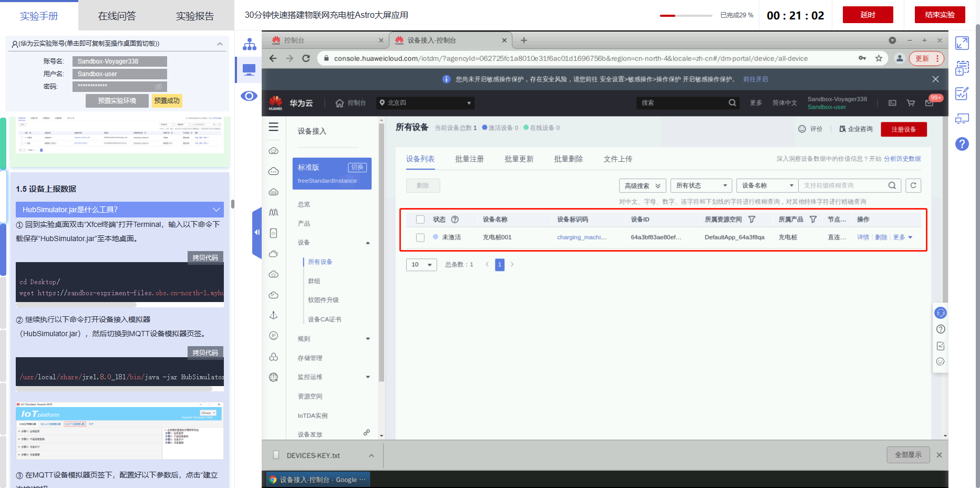Screen dimensions: 980x488
Task: Click the 结束实验 button
Action: 940,15
